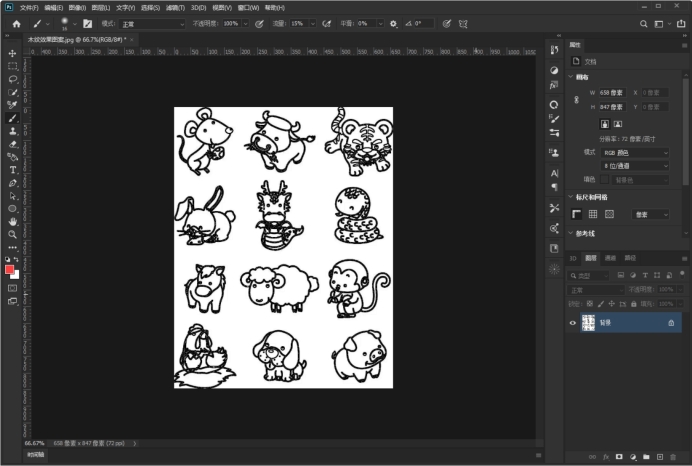This screenshot has width=692, height=466.
Task: Select the Path Selection arrow tool
Action: click(x=12, y=196)
